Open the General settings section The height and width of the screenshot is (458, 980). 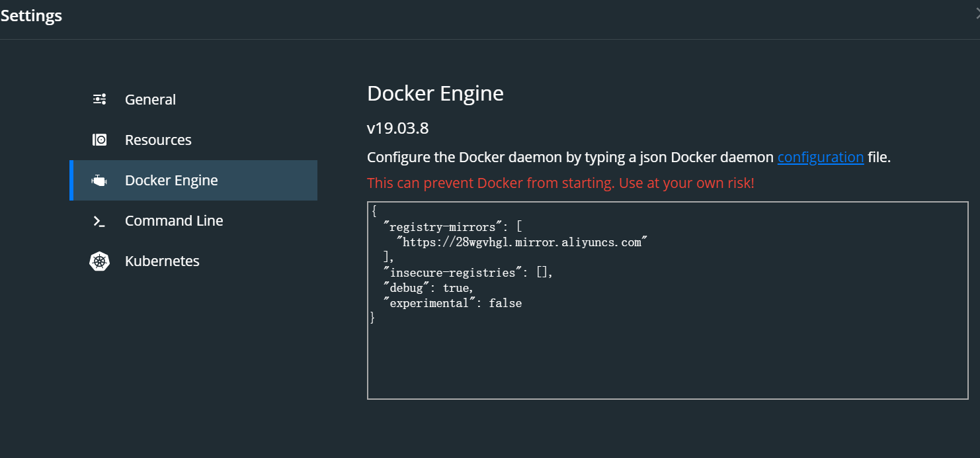150,99
